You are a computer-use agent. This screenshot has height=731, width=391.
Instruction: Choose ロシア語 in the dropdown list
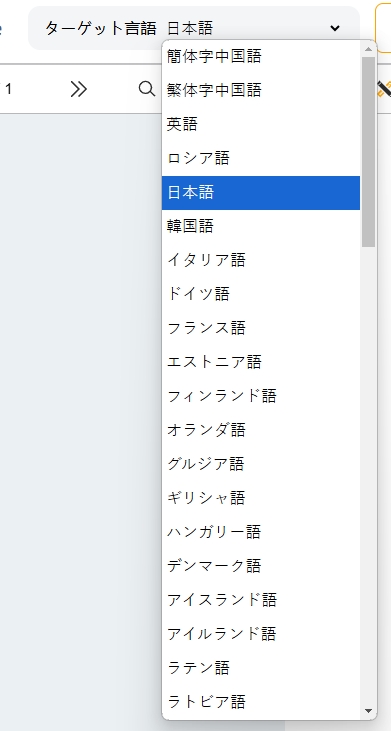tap(261, 159)
